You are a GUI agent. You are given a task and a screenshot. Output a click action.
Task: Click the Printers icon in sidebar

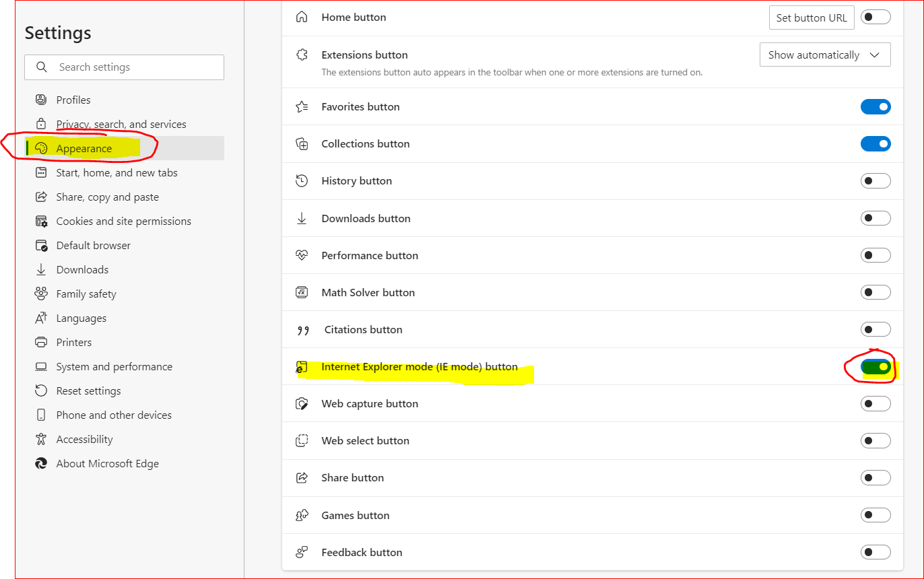click(41, 342)
